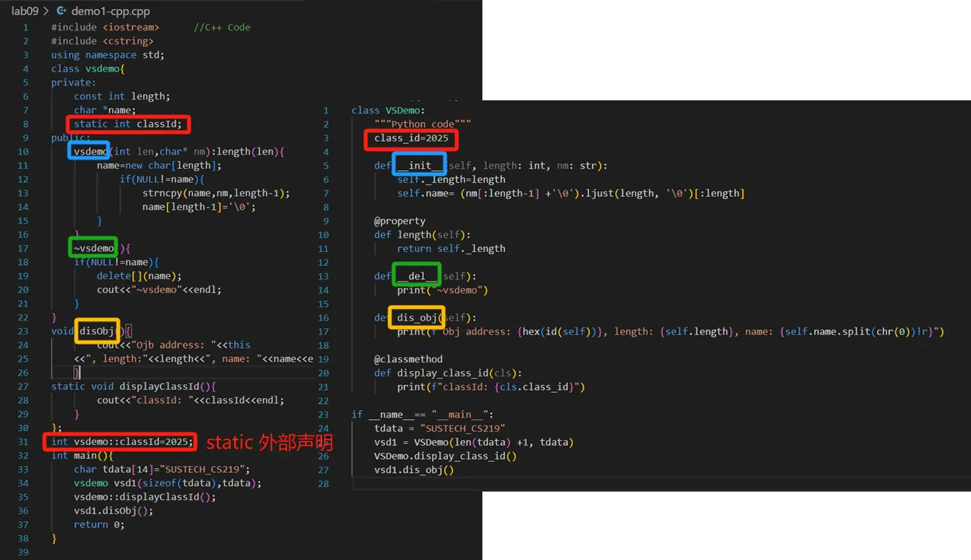Screen dimensions: 971x560
Task: Click the "Python code" docstring
Action: pyautogui.click(x=422, y=124)
